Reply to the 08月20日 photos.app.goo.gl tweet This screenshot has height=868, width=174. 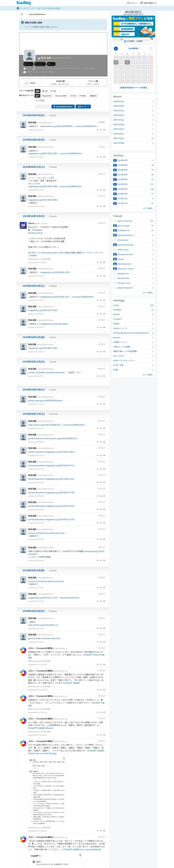pos(98,404)
